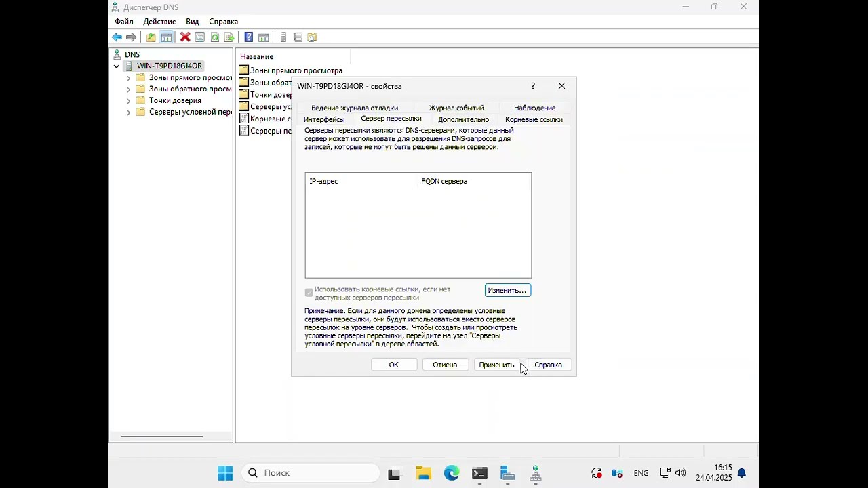This screenshot has height=488, width=868.
Task: Switch to 'Ведение журнала отладки' tab
Action: pos(355,108)
